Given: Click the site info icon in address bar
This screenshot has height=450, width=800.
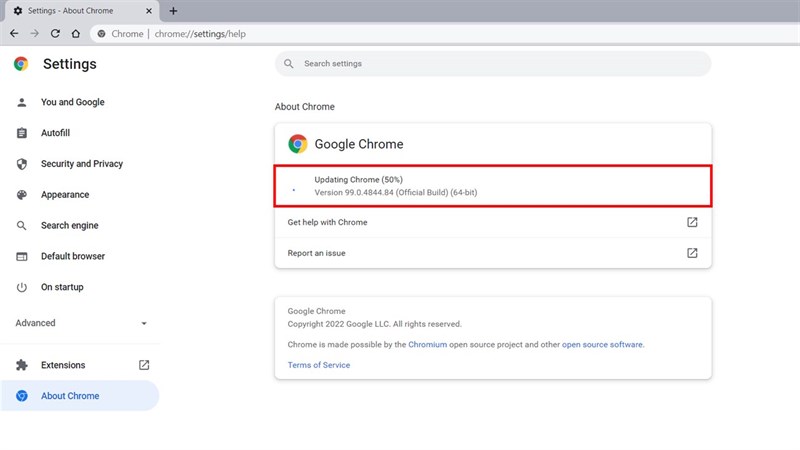Looking at the screenshot, I should (102, 34).
